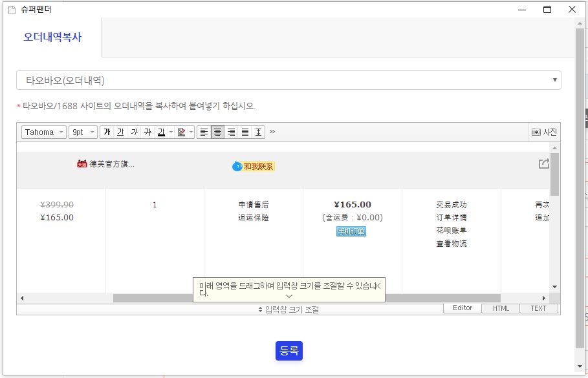This screenshot has height=378, width=588.
Task: Align text to the left
Action: click(204, 132)
